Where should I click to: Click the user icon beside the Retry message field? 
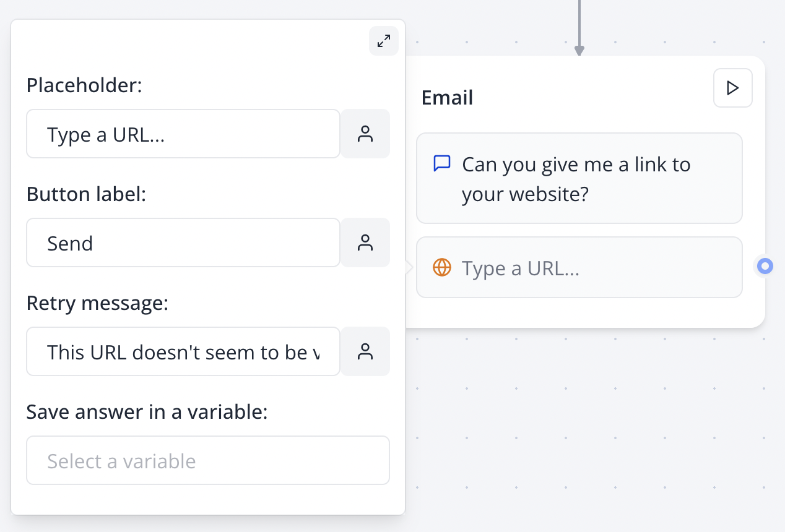365,351
